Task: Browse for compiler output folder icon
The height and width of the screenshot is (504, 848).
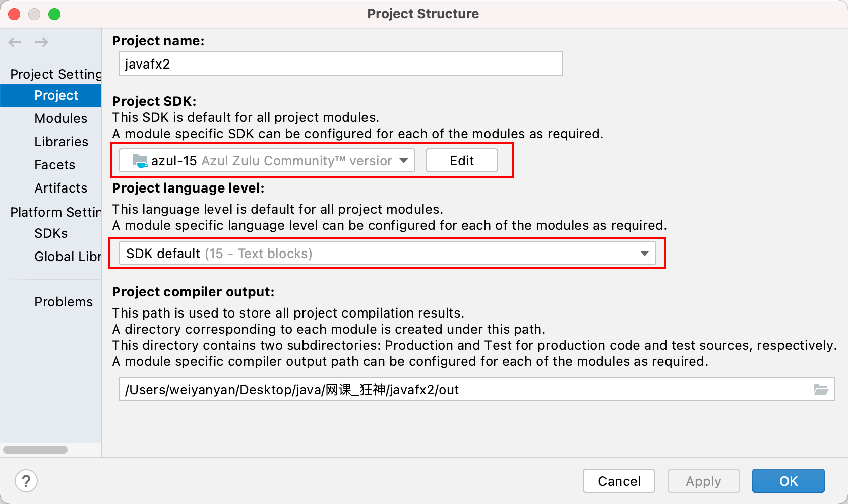Action: tap(820, 390)
